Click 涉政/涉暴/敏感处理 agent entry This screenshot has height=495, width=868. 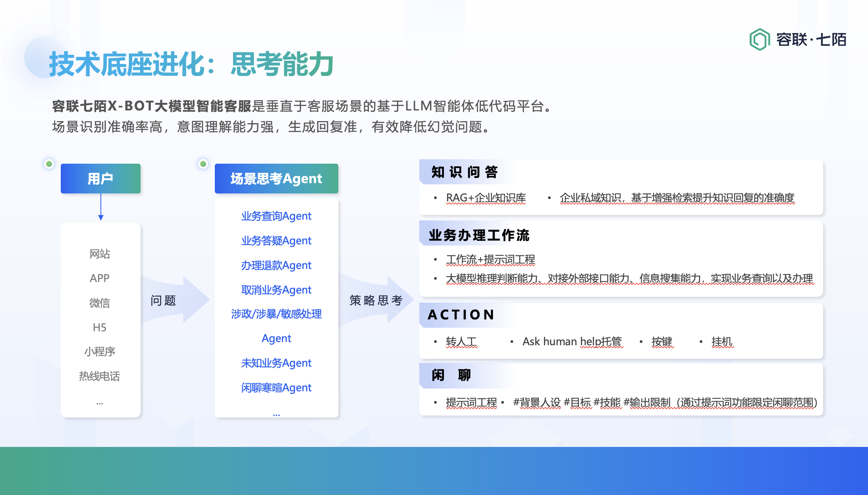click(276, 314)
